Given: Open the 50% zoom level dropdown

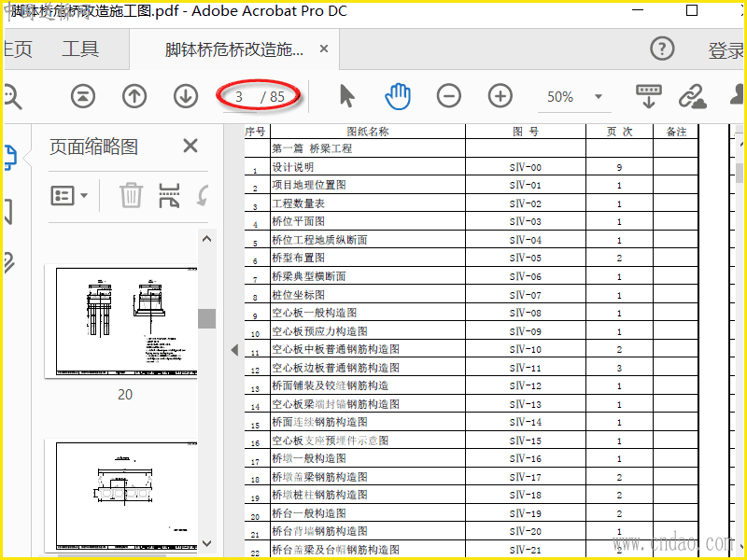Looking at the screenshot, I should tap(599, 97).
